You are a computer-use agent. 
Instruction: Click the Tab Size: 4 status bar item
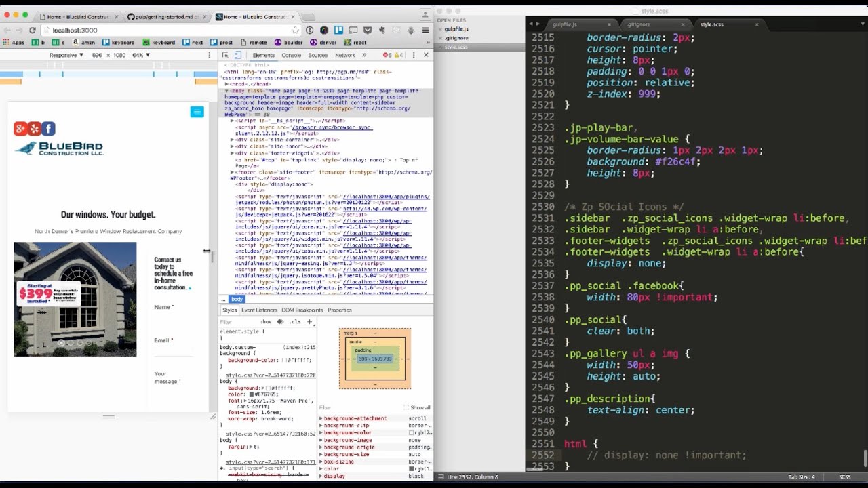tap(802, 477)
